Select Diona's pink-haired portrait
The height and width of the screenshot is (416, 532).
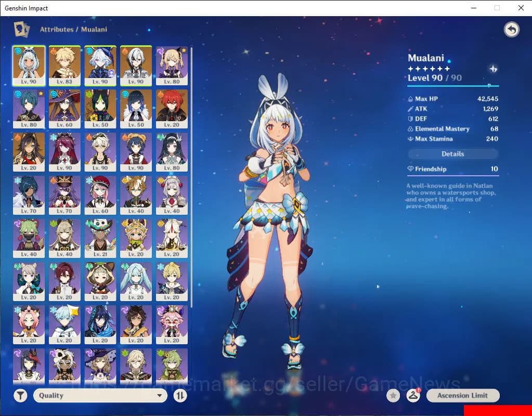pyautogui.click(x=29, y=324)
